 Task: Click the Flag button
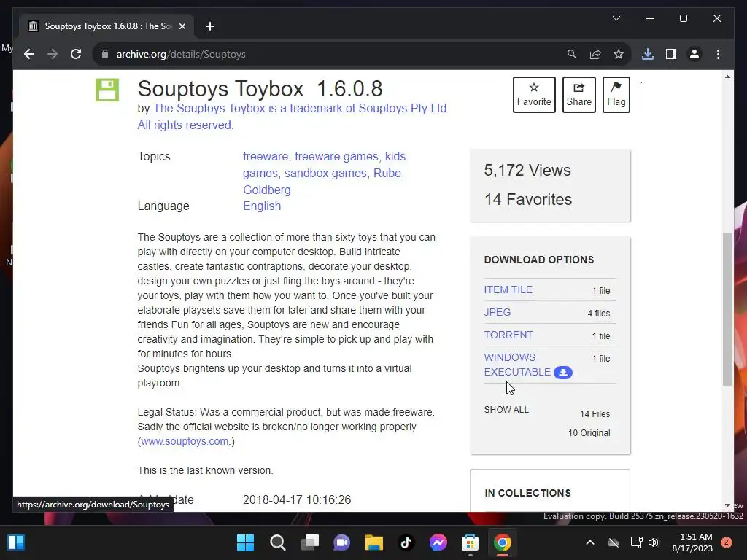point(616,95)
